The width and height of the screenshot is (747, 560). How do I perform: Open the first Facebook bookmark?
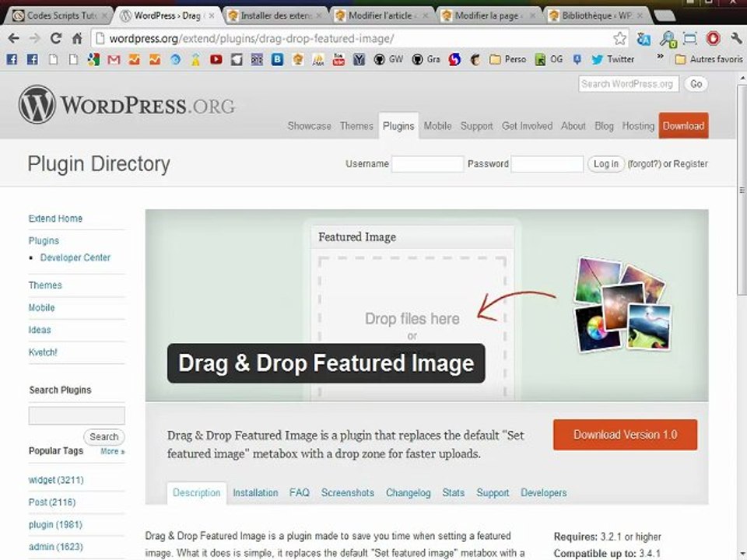tap(12, 59)
